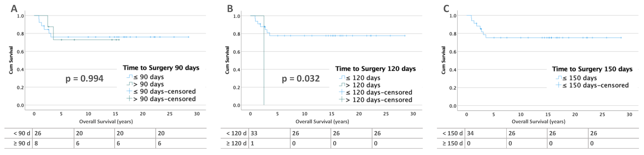Click the '< 120 d' cell showing 33
The height and width of the screenshot is (155, 644).
254,133
